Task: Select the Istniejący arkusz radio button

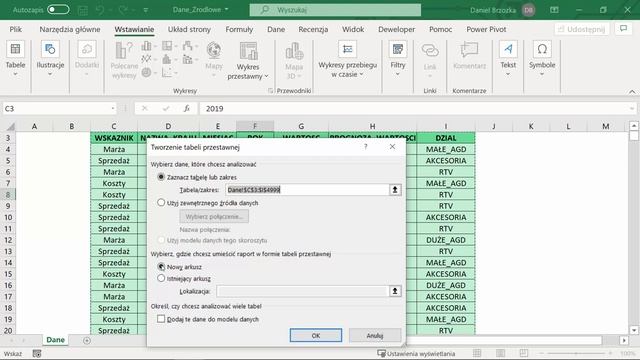Action: [x=161, y=278]
